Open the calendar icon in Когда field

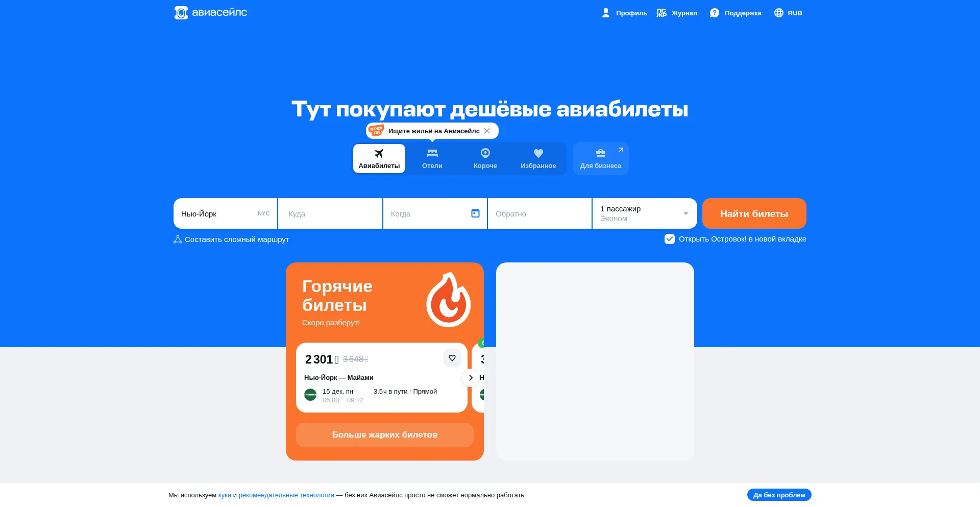pos(475,213)
